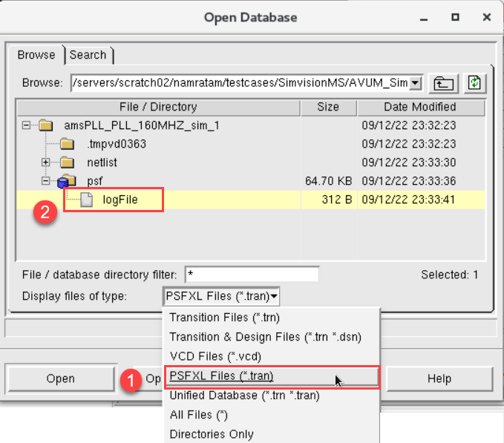Click the Browse path input field
The height and width of the screenshot is (443, 504).
pyautogui.click(x=240, y=83)
